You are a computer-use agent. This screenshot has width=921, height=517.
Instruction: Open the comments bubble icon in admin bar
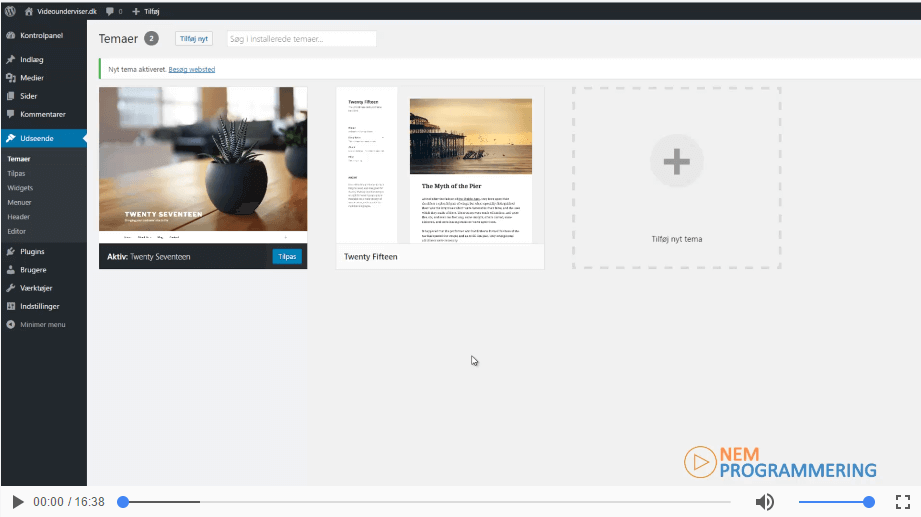coord(110,11)
